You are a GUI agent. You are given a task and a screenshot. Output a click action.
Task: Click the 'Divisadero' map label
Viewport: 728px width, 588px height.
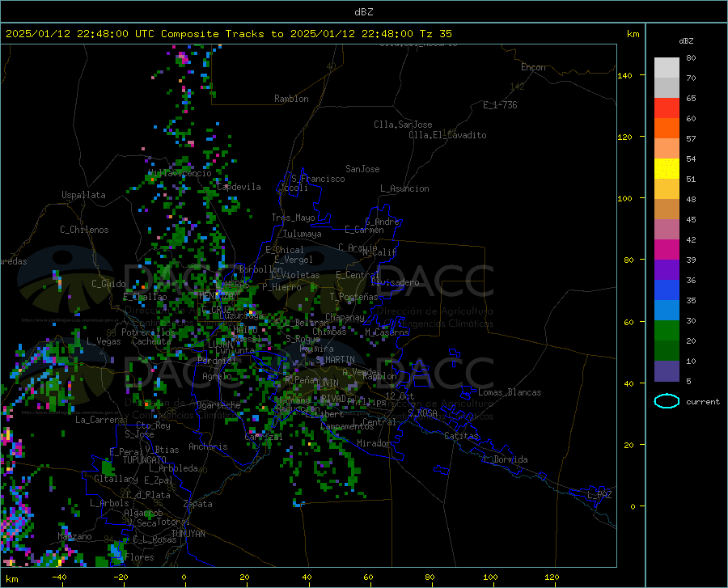[395, 282]
